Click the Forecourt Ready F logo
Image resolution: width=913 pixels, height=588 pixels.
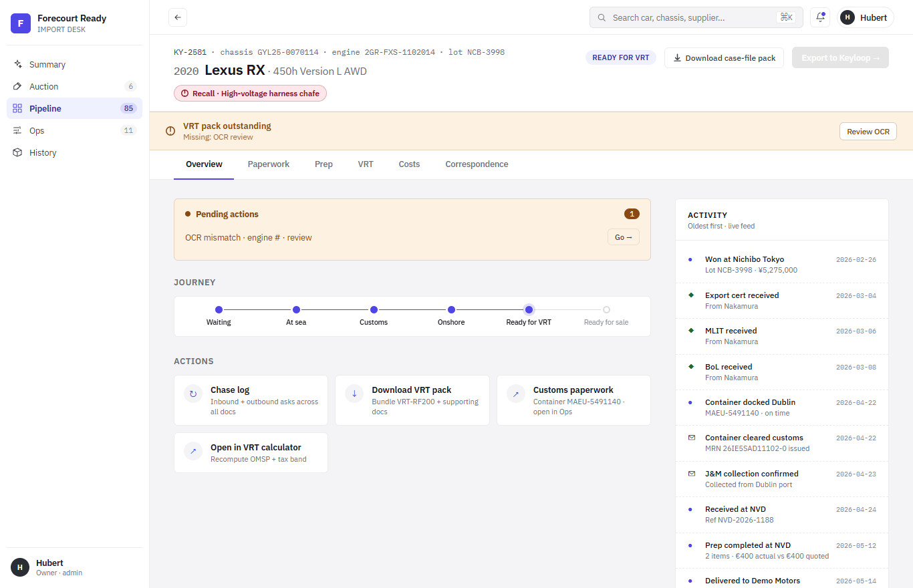21,23
